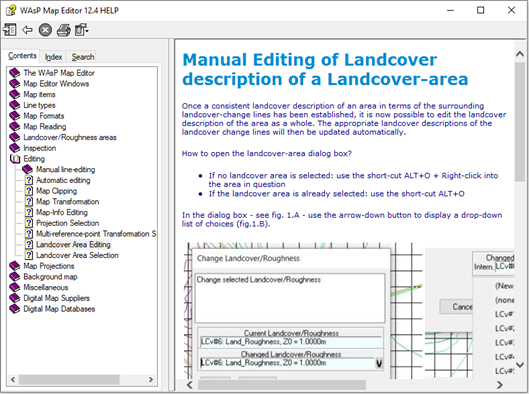The height and width of the screenshot is (394, 529).
Task: Click the book icon beside The WAsP Map Editor
Action: [x=15, y=73]
